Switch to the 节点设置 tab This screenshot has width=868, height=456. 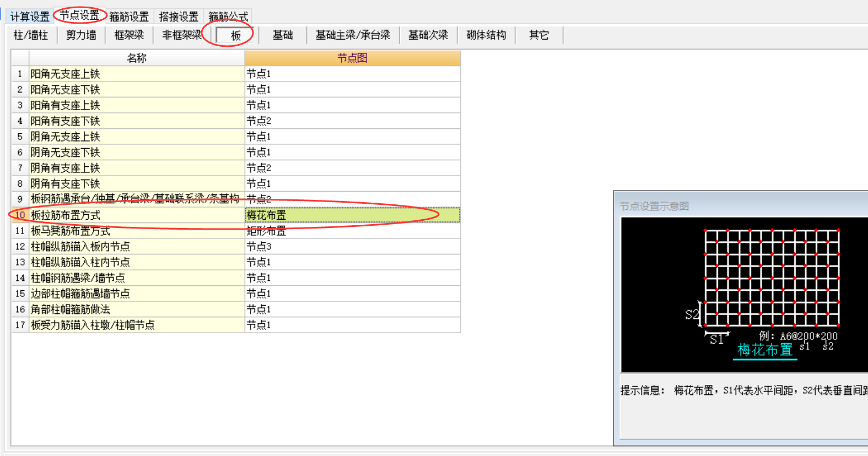[x=79, y=15]
